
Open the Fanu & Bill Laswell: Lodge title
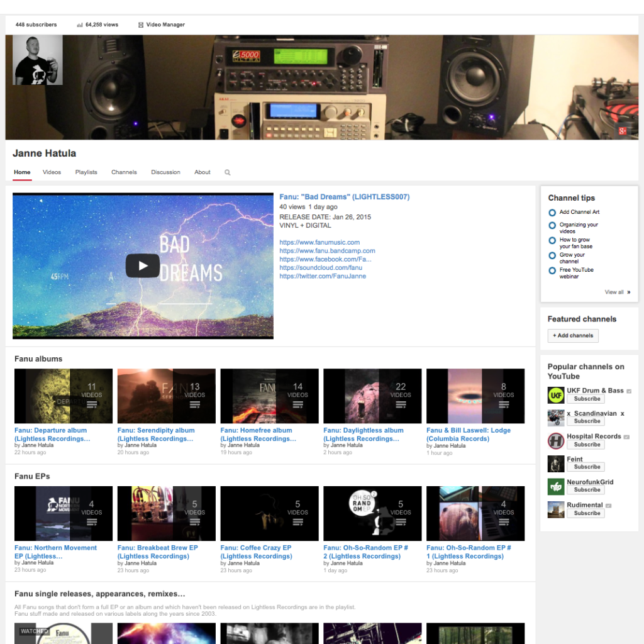[x=469, y=435]
